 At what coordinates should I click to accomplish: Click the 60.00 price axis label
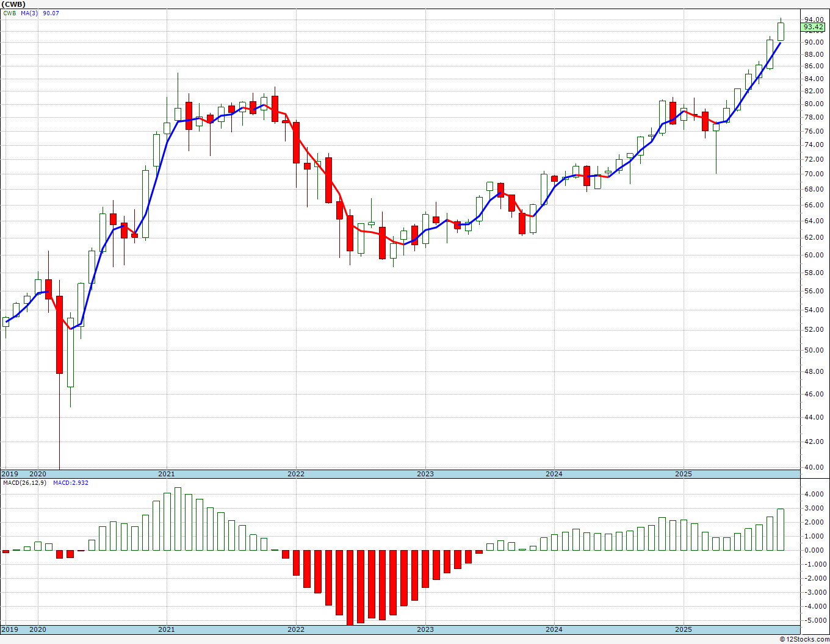click(814, 255)
